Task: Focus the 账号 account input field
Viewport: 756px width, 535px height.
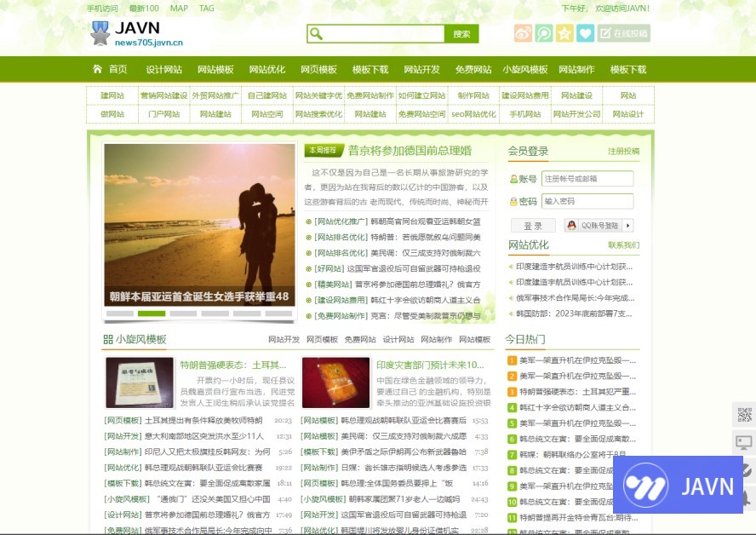Action: pyautogui.click(x=587, y=179)
